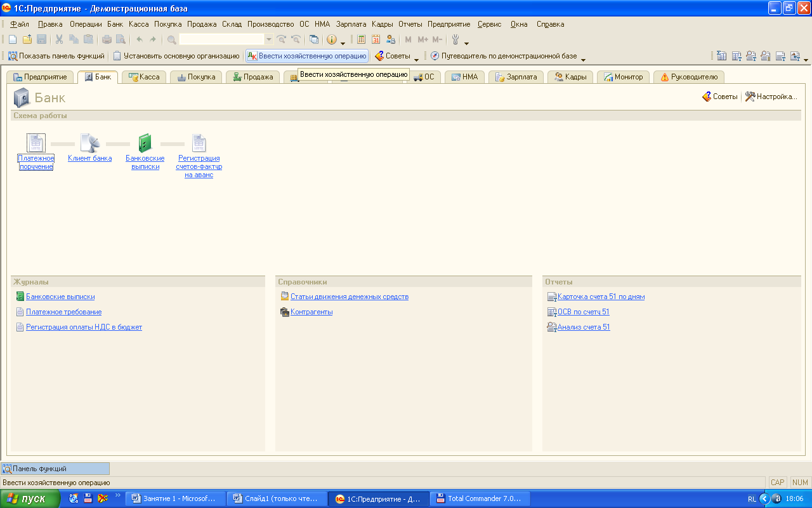Image resolution: width=812 pixels, height=508 pixels.
Task: Click the Регистрация счетов-фактур scheme icon
Action: click(199, 143)
